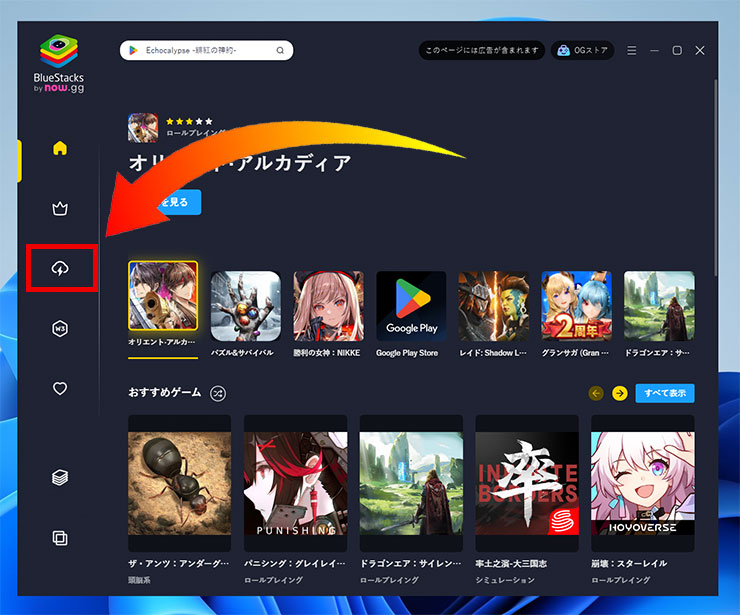Open the パニシング：グレイレイ… game card
The image size is (740, 615).
pyautogui.click(x=295, y=483)
